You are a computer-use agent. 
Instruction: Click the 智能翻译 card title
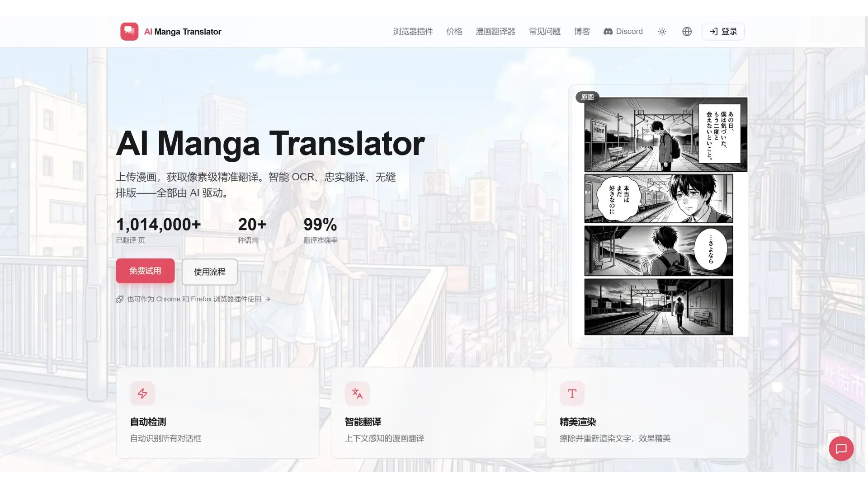tap(363, 422)
